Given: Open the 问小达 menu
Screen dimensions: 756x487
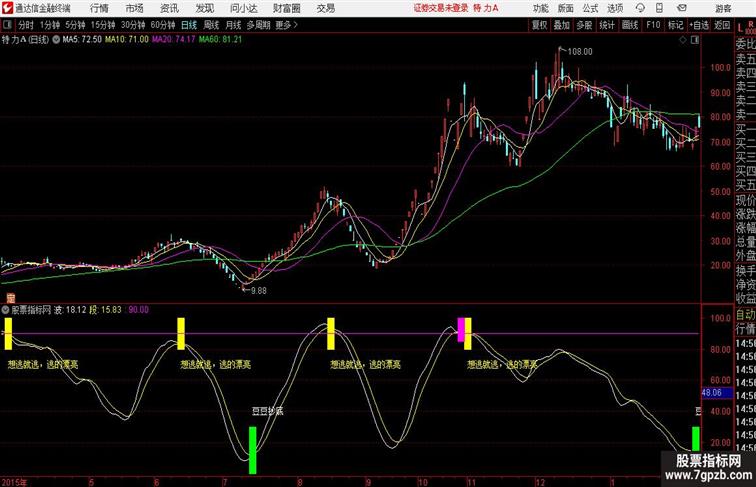Looking at the screenshot, I should (x=243, y=8).
